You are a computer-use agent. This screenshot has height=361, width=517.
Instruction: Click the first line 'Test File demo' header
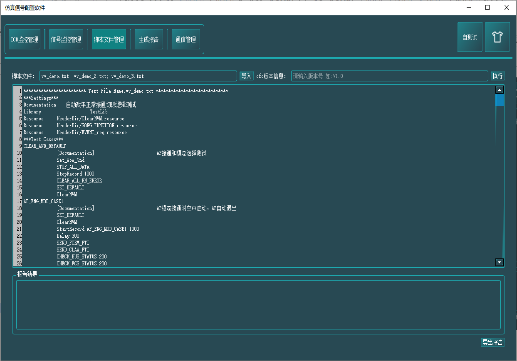(126, 91)
